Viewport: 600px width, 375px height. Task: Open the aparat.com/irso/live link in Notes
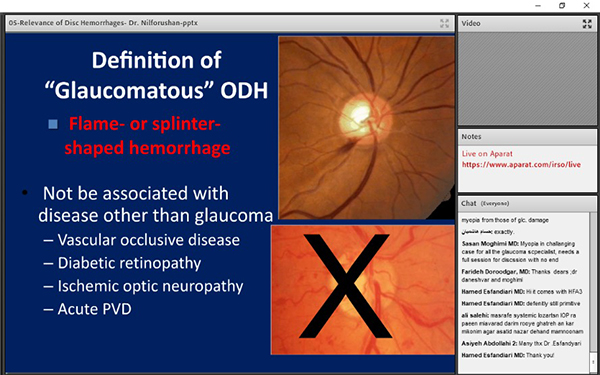point(521,165)
